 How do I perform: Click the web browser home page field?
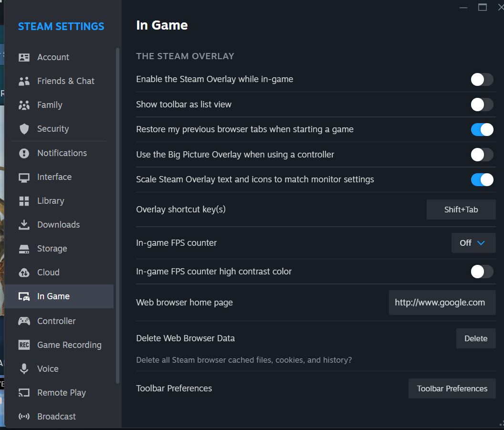441,302
